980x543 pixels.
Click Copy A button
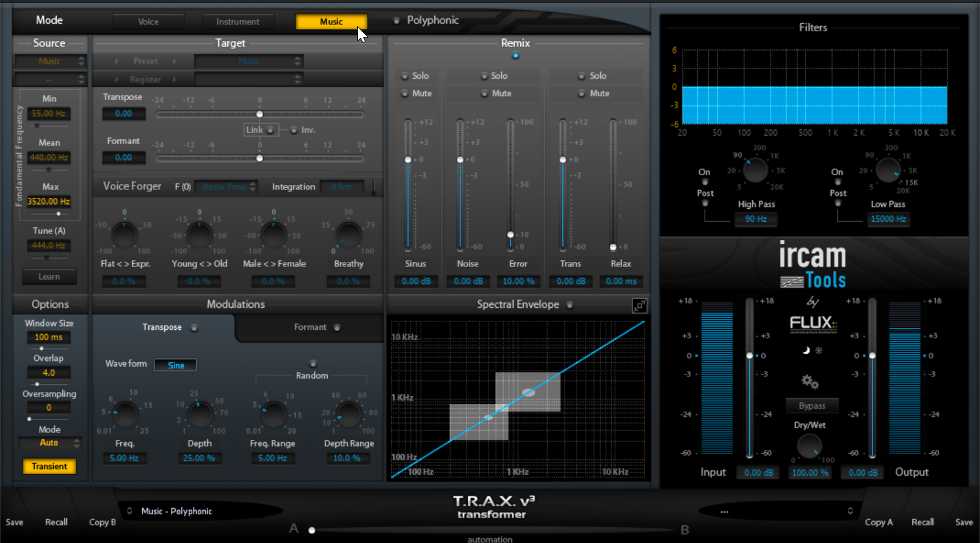pos(879,522)
